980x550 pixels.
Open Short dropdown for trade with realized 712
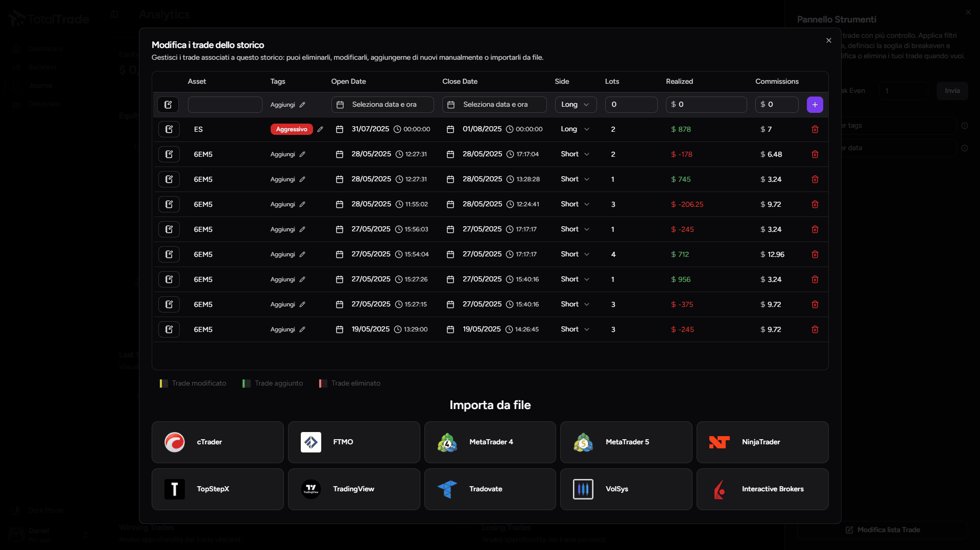[575, 254]
